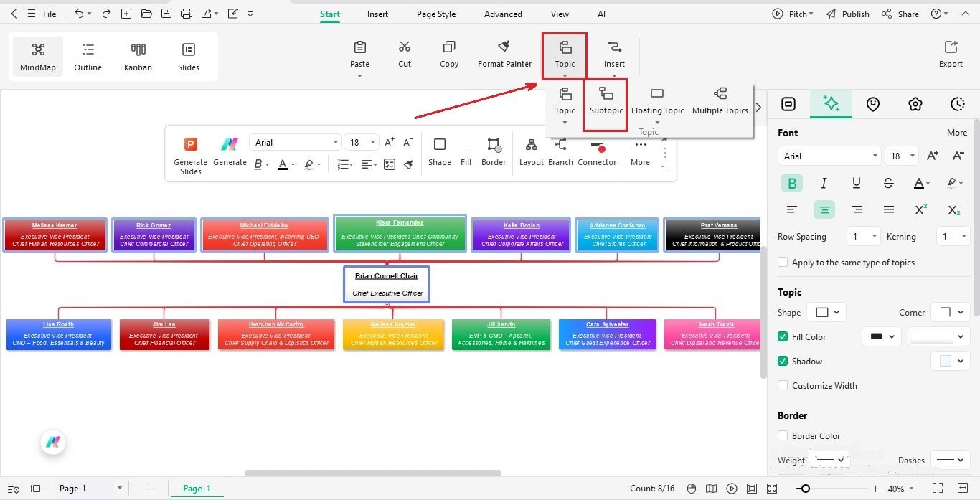Click the fullscreen icon in status bar
Image resolution: width=980 pixels, height=500 pixels.
937,489
